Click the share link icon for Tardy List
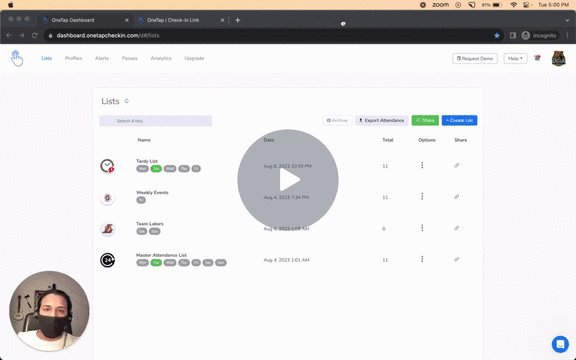The height and width of the screenshot is (360, 576). pyautogui.click(x=456, y=166)
